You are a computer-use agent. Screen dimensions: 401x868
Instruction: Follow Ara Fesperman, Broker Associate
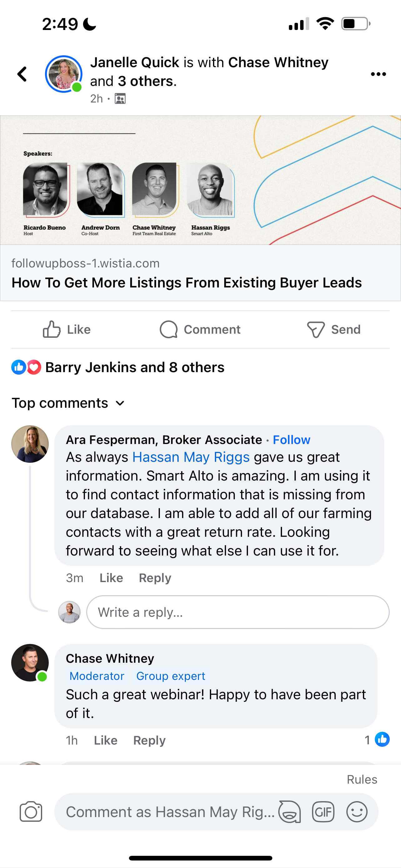291,440
